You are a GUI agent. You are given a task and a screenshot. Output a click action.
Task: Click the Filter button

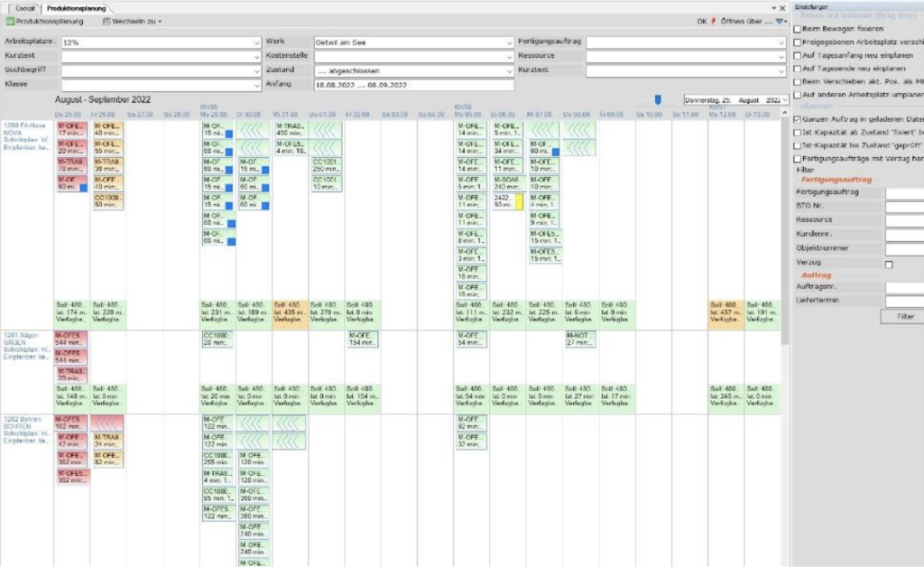pyautogui.click(x=905, y=317)
